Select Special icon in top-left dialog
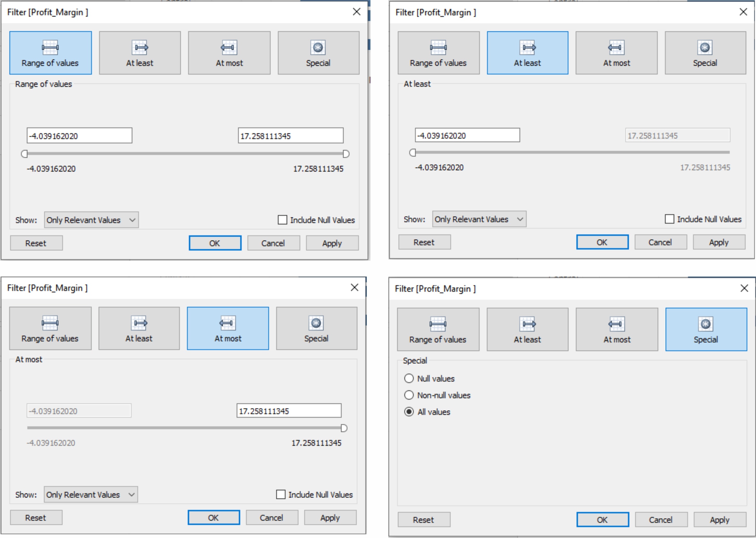The width and height of the screenshot is (756, 538). pyautogui.click(x=318, y=53)
